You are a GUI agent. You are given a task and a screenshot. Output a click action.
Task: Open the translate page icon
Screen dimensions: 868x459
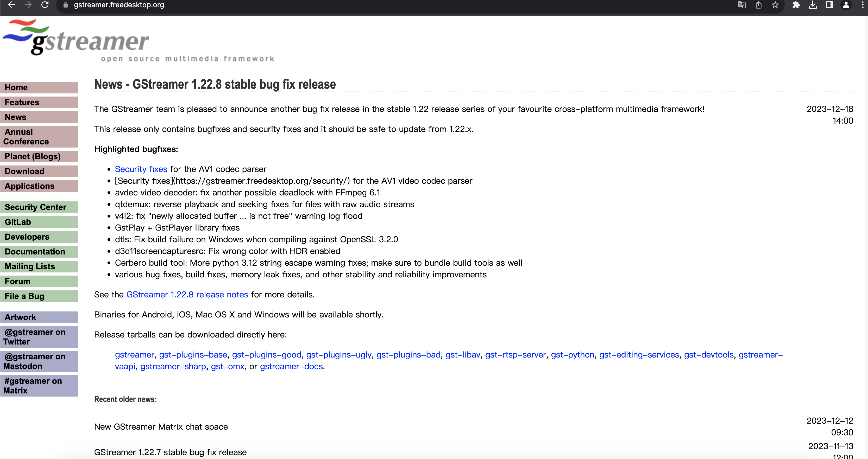[x=742, y=5]
